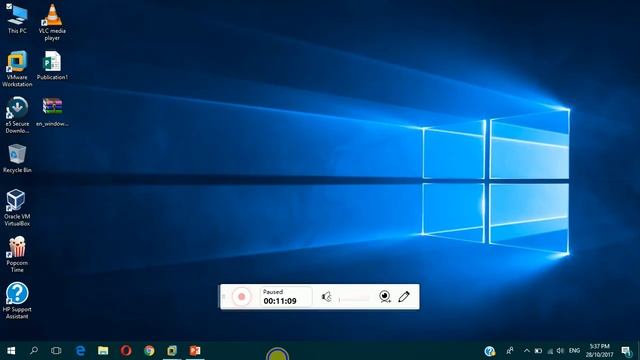Select the Popcorn Time shortcut

pyautogui.click(x=17, y=254)
